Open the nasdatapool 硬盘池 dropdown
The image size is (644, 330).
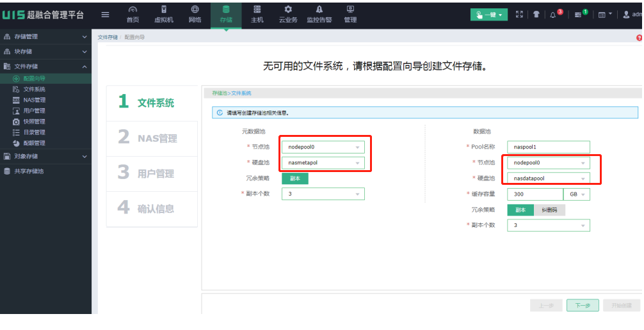[549, 178]
